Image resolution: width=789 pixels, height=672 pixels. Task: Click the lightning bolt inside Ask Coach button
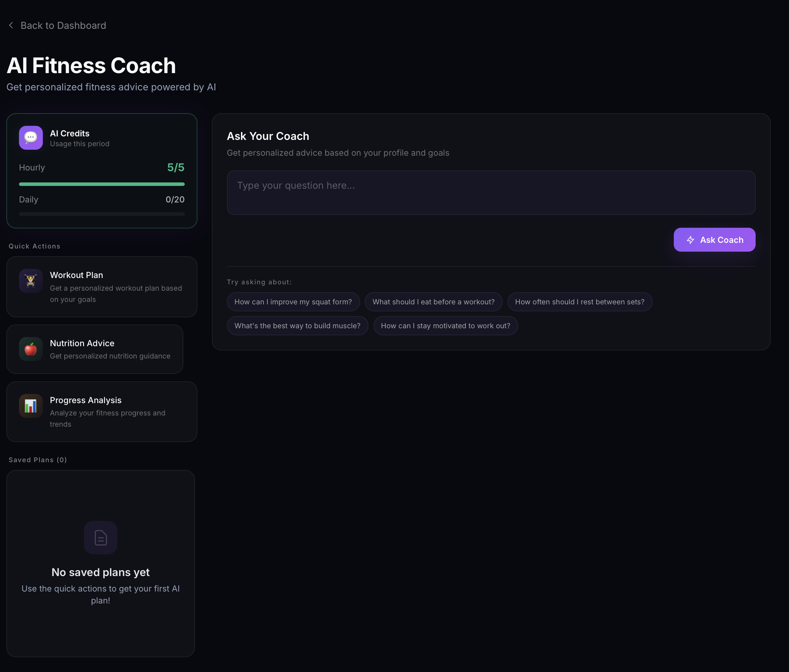click(x=690, y=240)
